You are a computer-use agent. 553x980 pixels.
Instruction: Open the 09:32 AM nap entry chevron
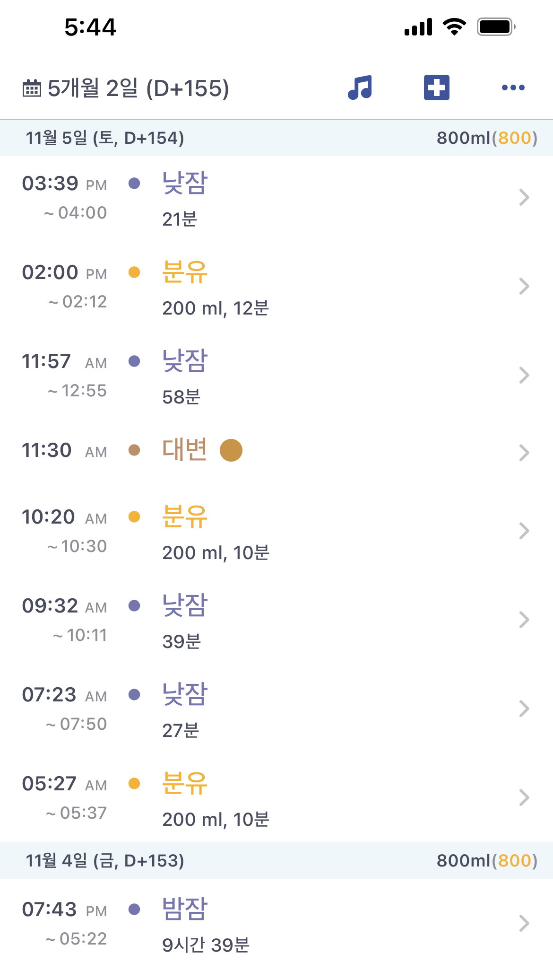(x=524, y=620)
